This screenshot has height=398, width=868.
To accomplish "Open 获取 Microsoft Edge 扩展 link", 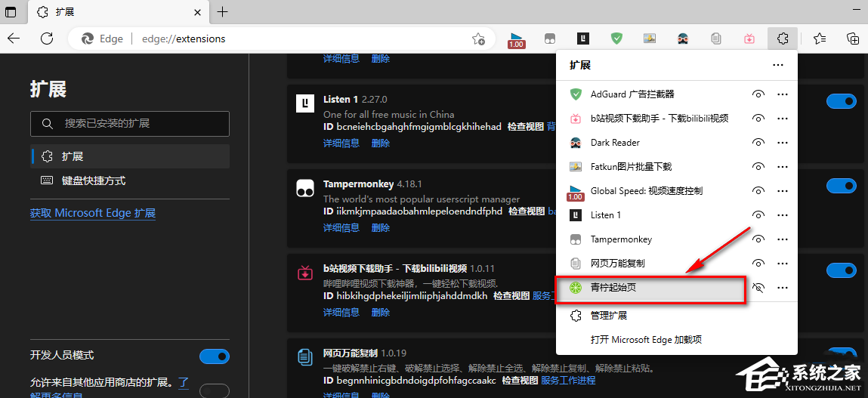I will pos(93,213).
